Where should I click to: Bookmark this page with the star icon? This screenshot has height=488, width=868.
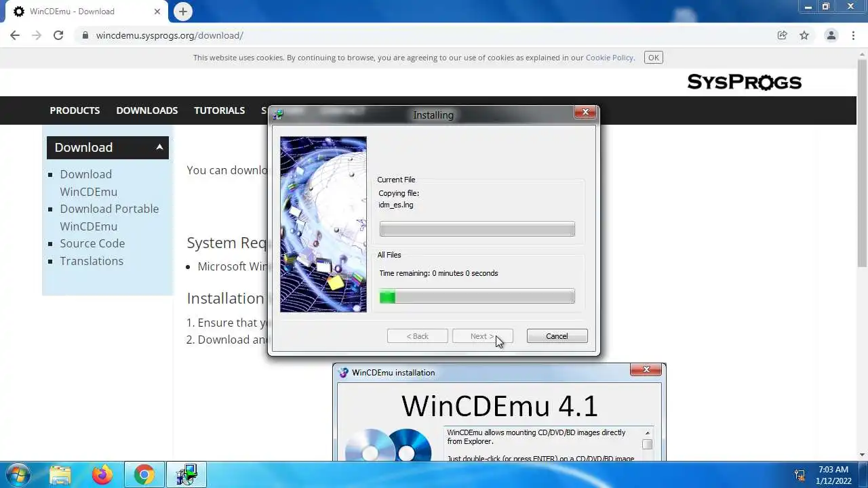804,35
